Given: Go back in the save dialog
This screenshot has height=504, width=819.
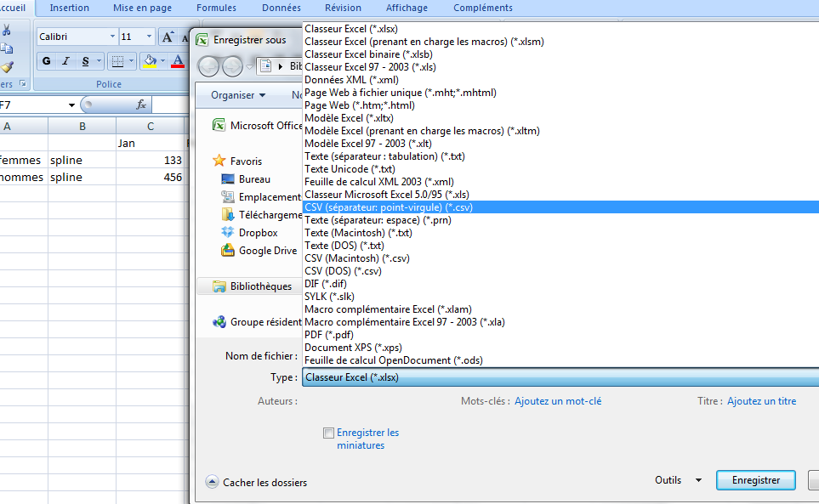Looking at the screenshot, I should point(208,66).
